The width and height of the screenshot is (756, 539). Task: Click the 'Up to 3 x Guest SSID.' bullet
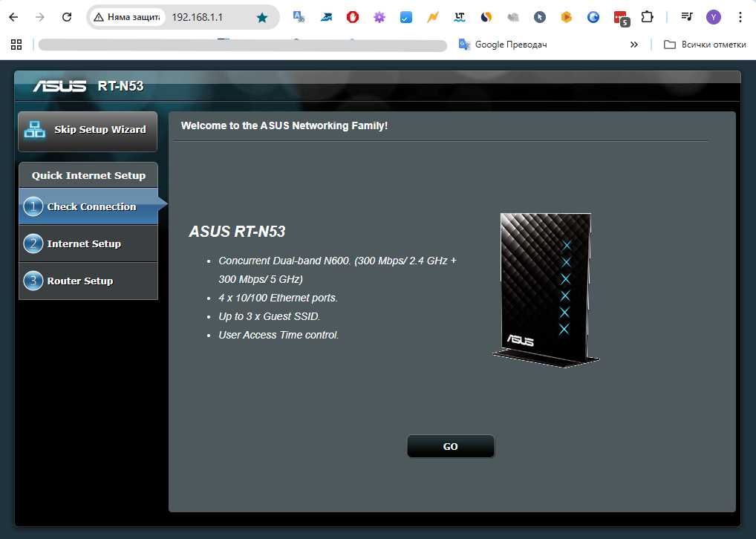point(269,317)
